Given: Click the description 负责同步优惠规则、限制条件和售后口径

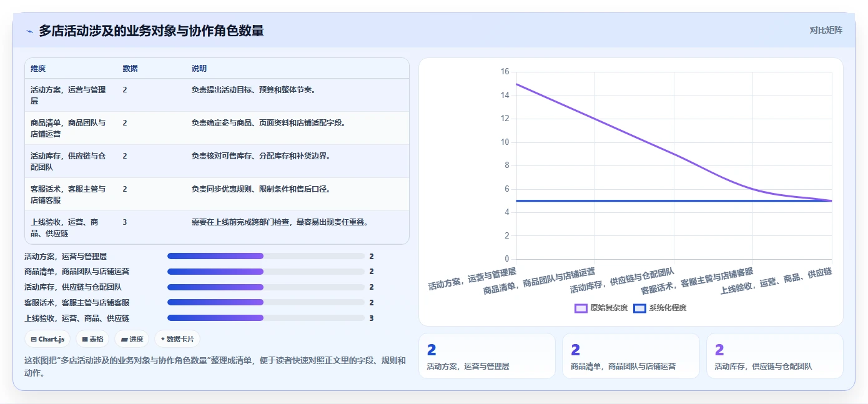Looking at the screenshot, I should tap(262, 189).
